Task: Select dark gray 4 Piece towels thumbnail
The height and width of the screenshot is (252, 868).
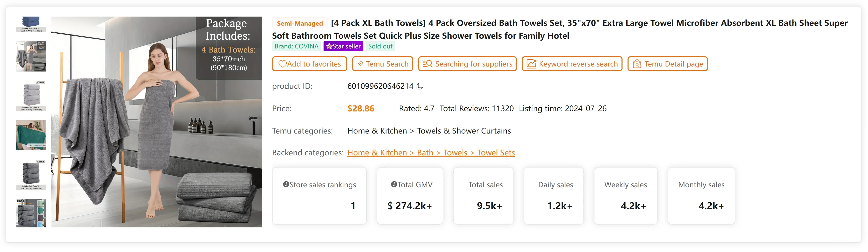Action: pos(31,174)
